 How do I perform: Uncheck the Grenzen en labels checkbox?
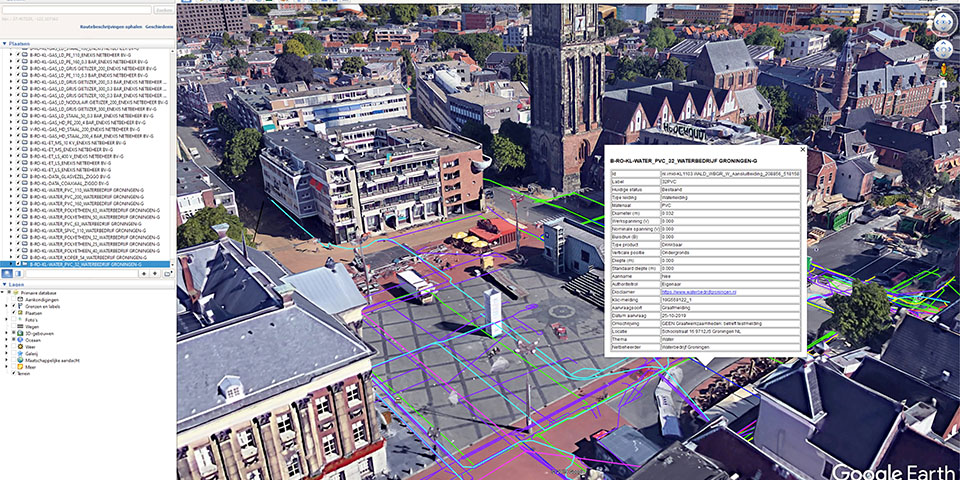click(x=13, y=306)
